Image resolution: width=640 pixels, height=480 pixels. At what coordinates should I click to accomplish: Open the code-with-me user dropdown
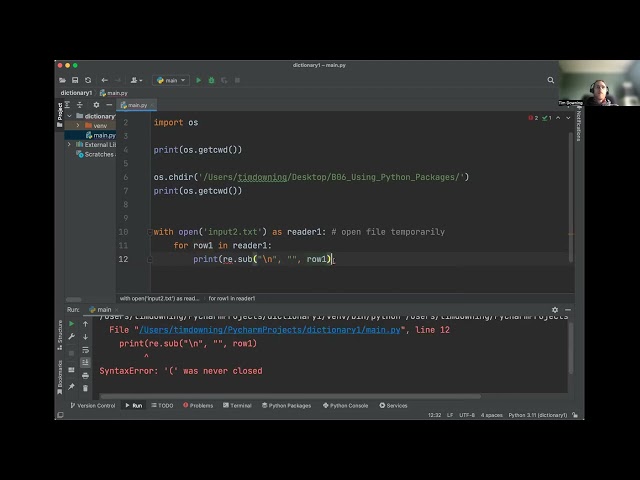point(136,80)
